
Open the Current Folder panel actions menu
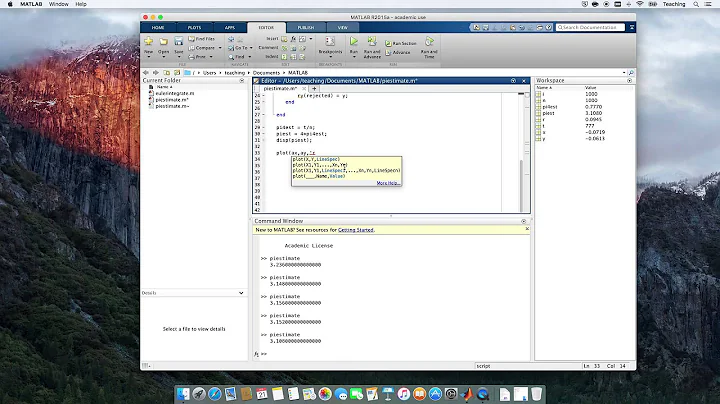(242, 80)
